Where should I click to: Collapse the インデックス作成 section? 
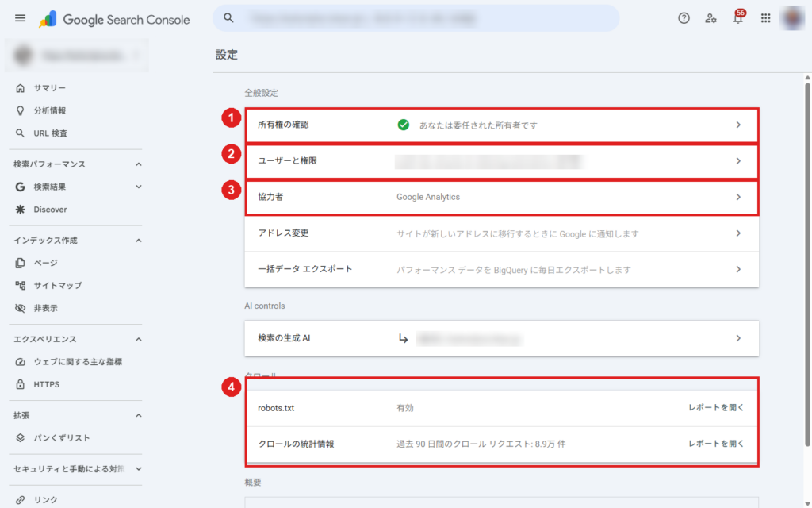[x=138, y=241]
